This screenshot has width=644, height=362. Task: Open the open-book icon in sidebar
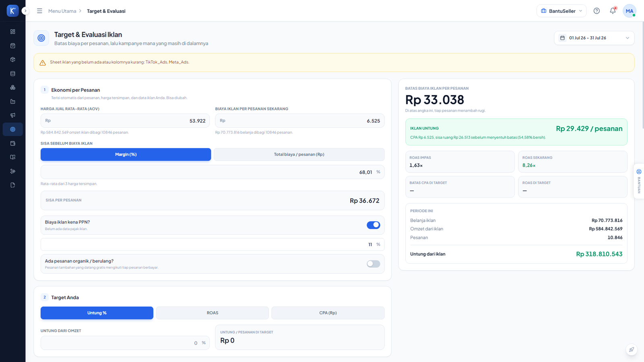(x=12, y=157)
